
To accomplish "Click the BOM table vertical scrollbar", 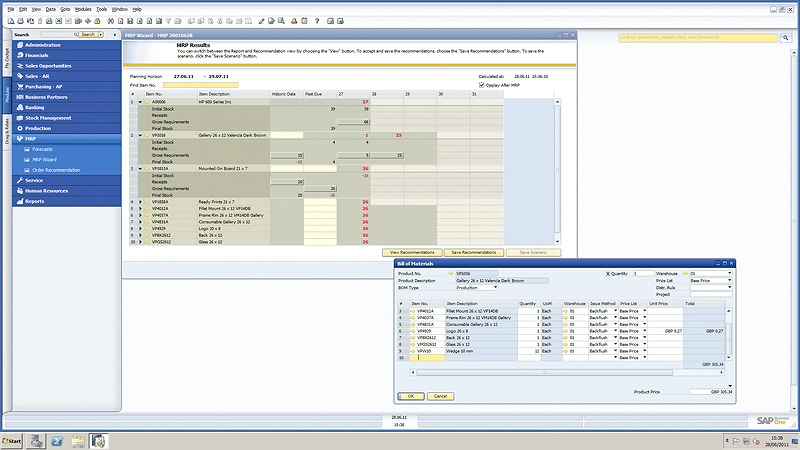I will pos(729,334).
